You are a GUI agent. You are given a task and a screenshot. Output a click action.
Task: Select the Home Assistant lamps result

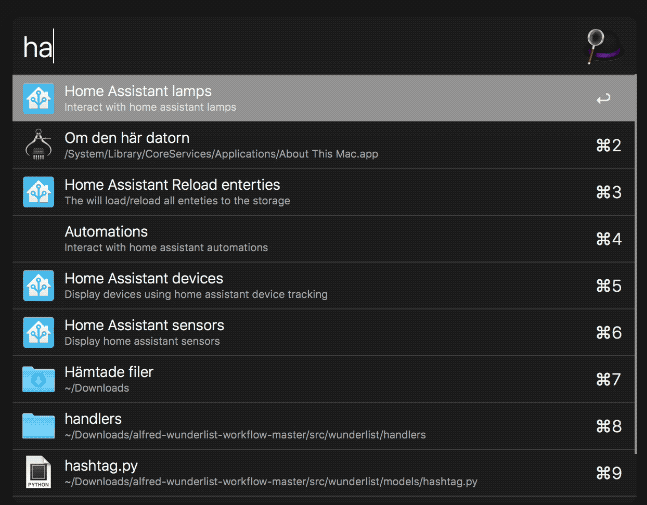pyautogui.click(x=300, y=99)
